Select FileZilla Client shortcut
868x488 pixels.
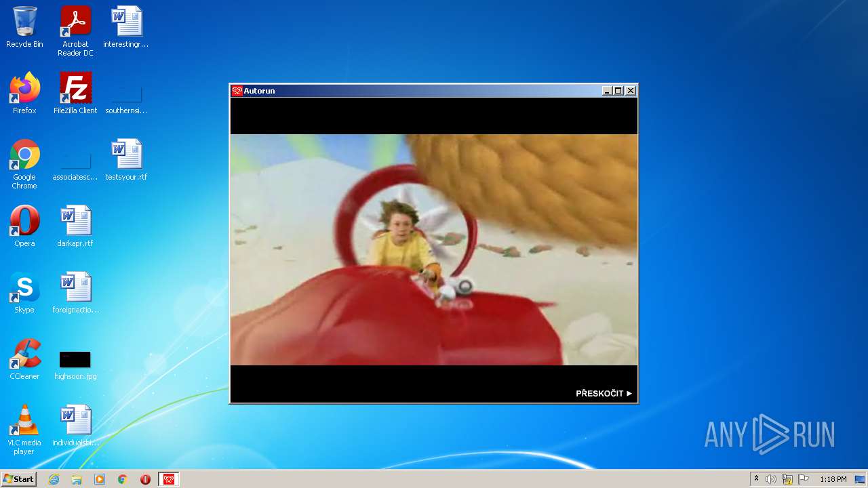75,94
